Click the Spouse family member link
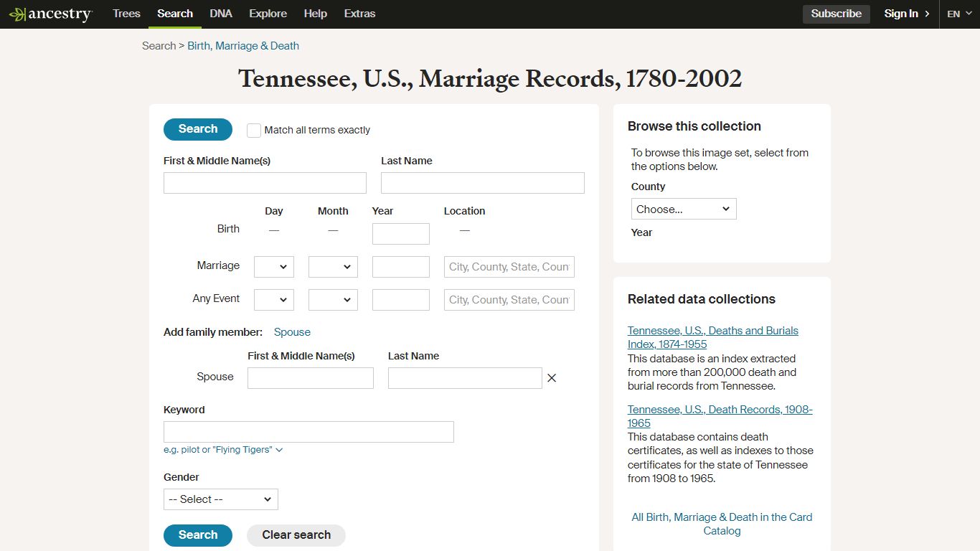980x551 pixels. pos(292,332)
